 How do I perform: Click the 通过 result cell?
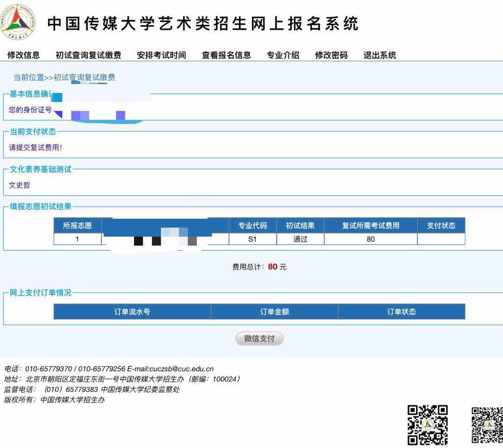tap(300, 239)
